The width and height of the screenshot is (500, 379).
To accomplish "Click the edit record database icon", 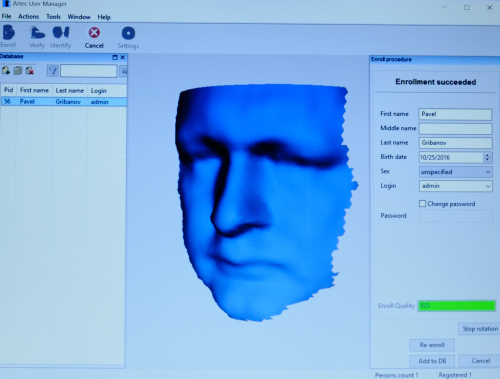I will pyautogui.click(x=18, y=70).
